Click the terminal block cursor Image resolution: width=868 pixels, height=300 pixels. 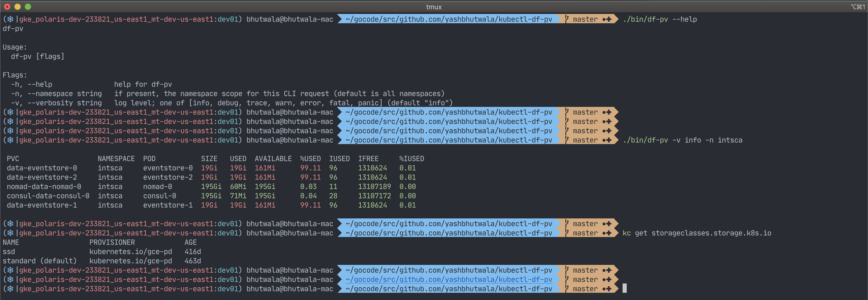coord(624,288)
